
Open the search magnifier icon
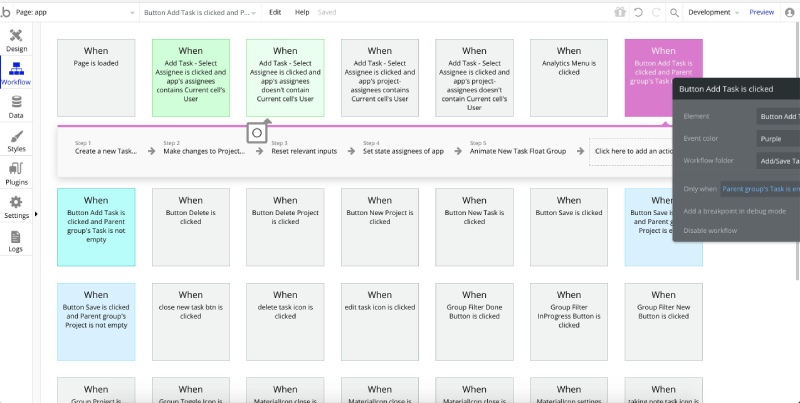[x=674, y=13]
